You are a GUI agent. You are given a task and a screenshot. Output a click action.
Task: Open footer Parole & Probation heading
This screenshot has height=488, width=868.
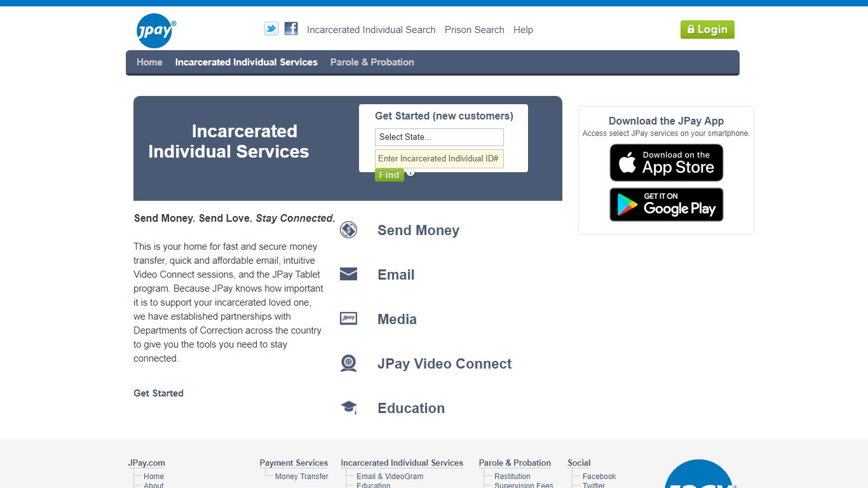pyautogui.click(x=515, y=463)
